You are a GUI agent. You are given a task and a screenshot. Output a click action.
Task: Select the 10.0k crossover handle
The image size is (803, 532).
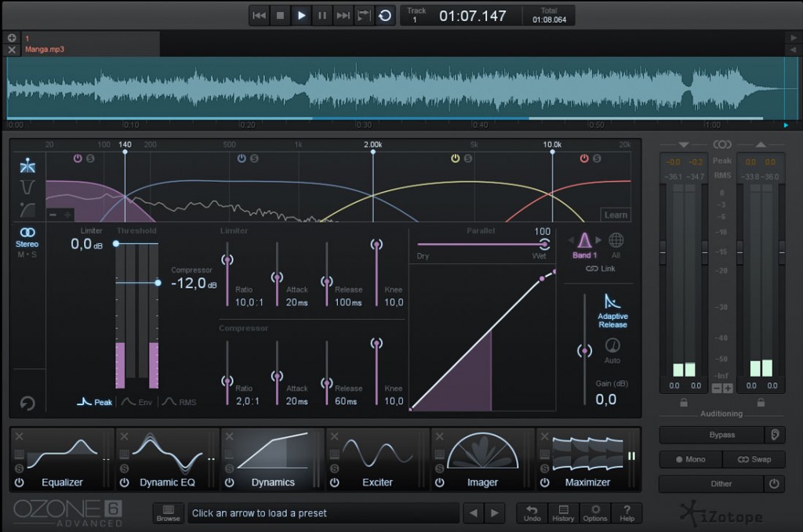pos(552,152)
